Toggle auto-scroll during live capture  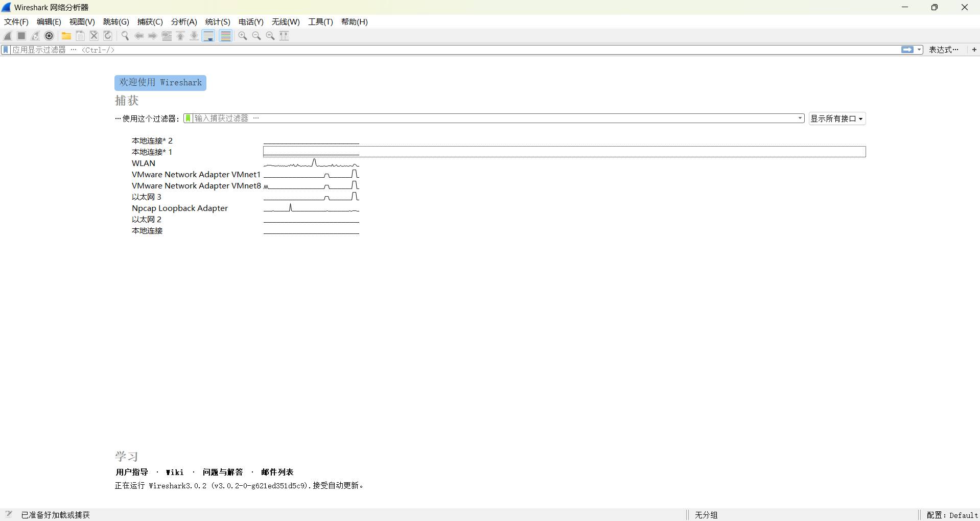(208, 36)
